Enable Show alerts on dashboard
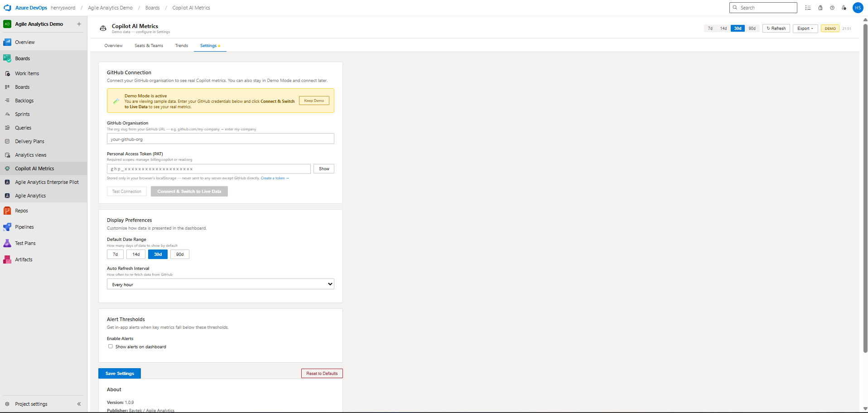The height and width of the screenshot is (413, 868). click(110, 346)
